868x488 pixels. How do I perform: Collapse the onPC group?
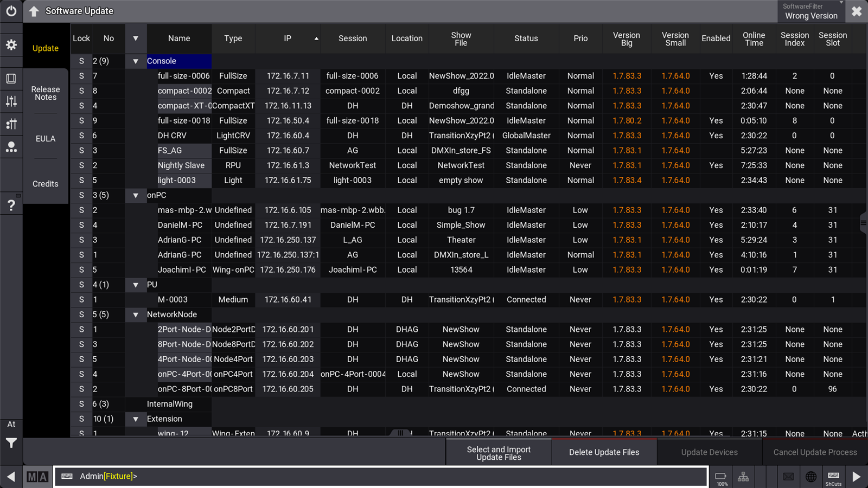tap(136, 195)
